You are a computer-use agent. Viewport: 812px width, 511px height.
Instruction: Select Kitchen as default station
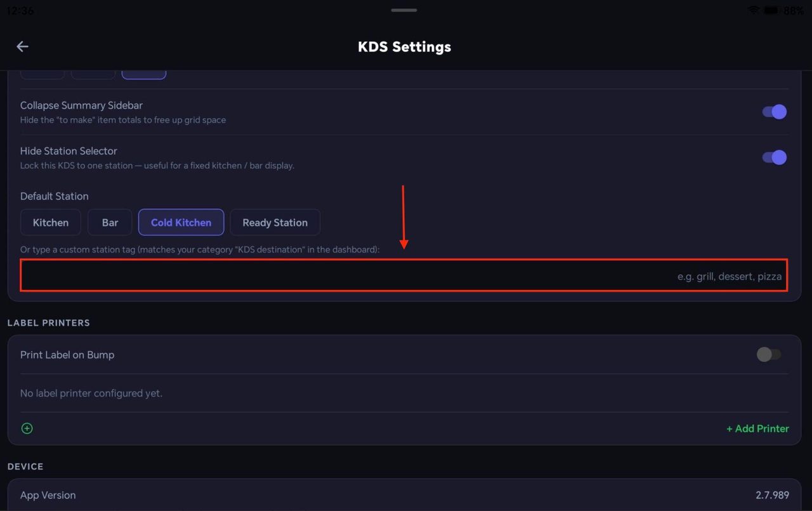pos(51,222)
